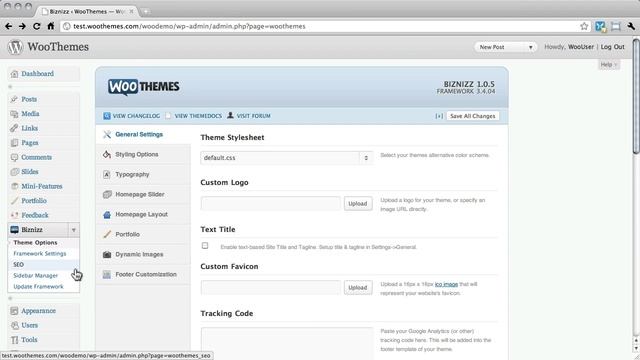Image resolution: width=640 pixels, height=360 pixels.
Task: Open Theme Options submenu item
Action: [x=36, y=242]
